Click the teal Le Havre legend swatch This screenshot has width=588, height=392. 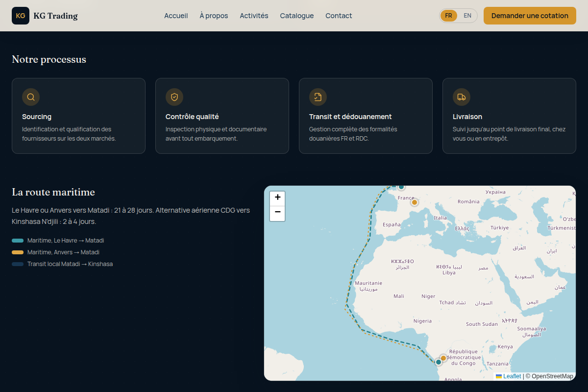18,241
